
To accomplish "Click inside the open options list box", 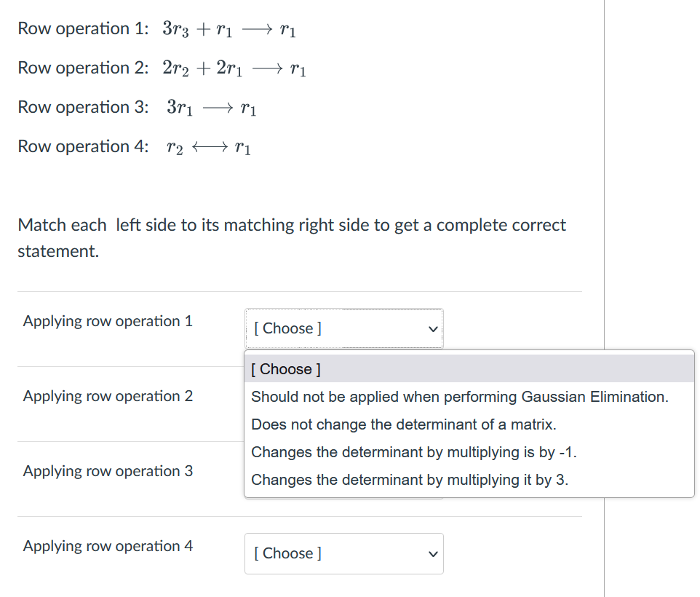I will [469, 424].
